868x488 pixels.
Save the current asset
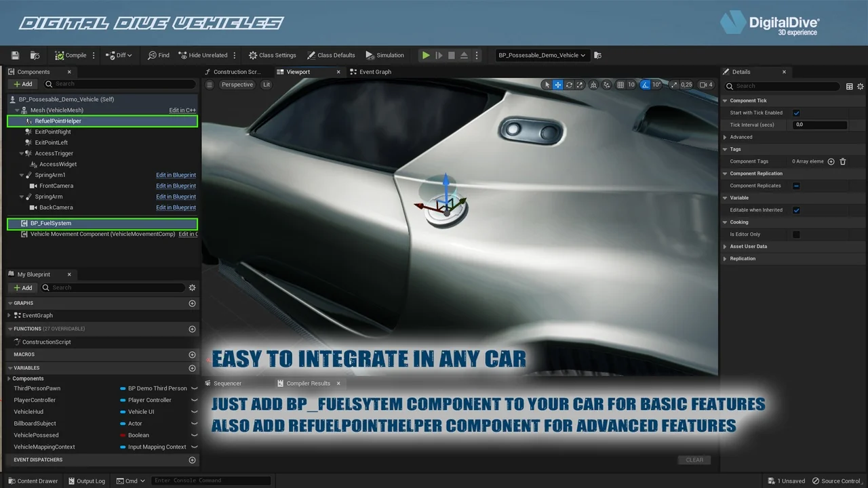coord(14,55)
